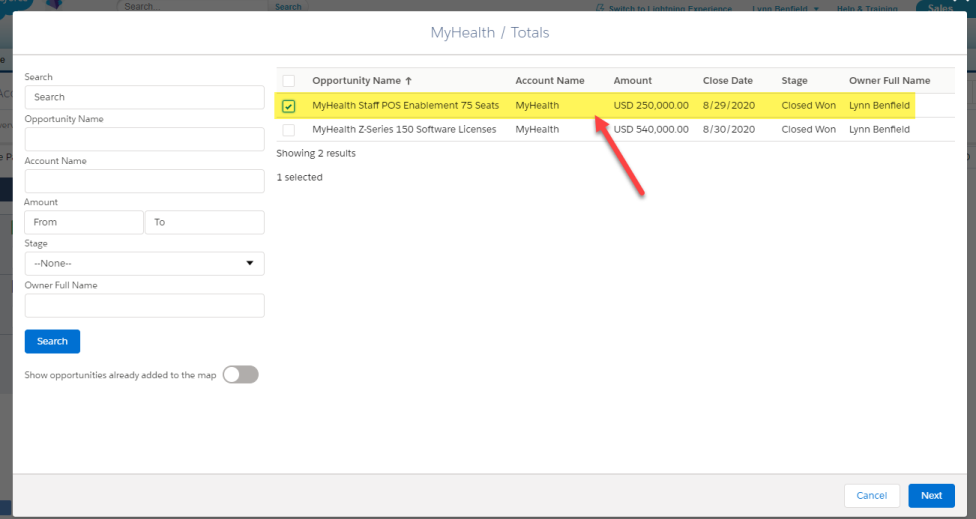Click the MyHealth / Totals dialog title
Viewport: 976px width, 519px height.
[x=490, y=33]
